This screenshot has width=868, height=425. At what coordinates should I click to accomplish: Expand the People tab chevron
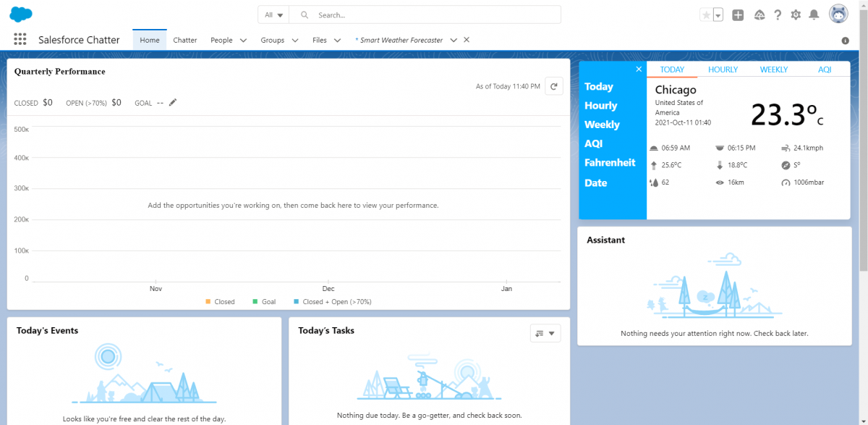[243, 41]
